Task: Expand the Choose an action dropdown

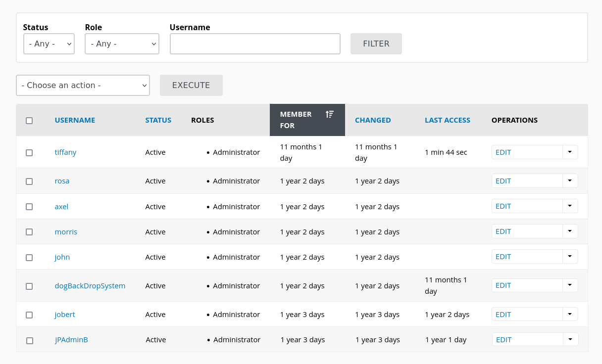Action: click(83, 85)
